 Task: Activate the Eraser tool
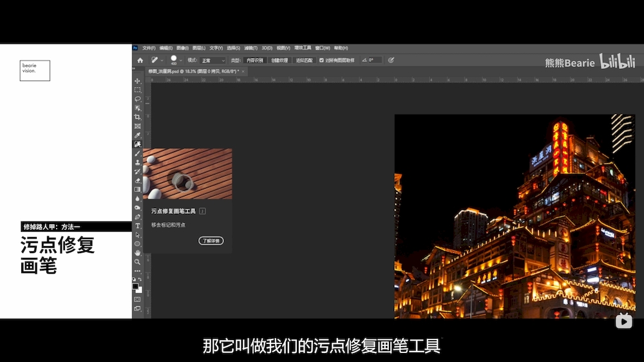click(x=137, y=180)
